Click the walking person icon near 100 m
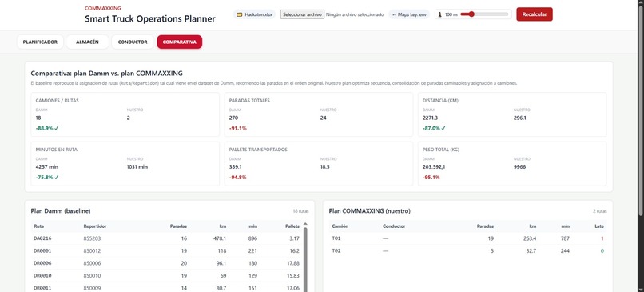This screenshot has width=644, height=292. coord(440,14)
